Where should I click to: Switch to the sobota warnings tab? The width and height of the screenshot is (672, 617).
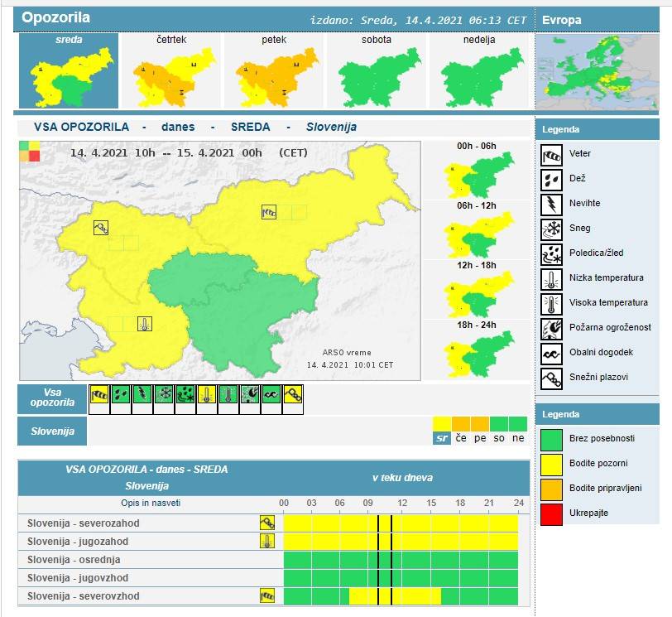tap(377, 72)
